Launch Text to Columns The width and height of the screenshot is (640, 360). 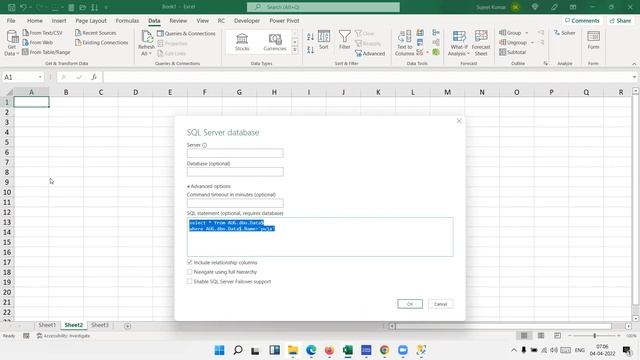404,43
